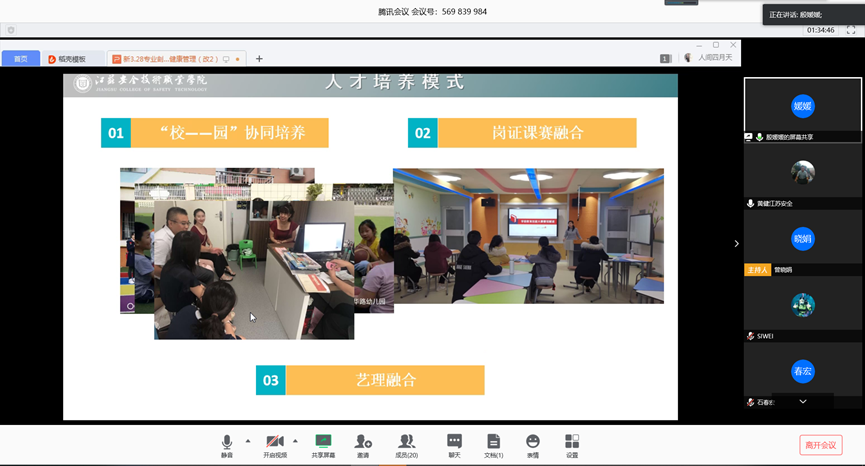The height and width of the screenshot is (466, 865).
Task: Open the members (20) list
Action: [x=406, y=442]
